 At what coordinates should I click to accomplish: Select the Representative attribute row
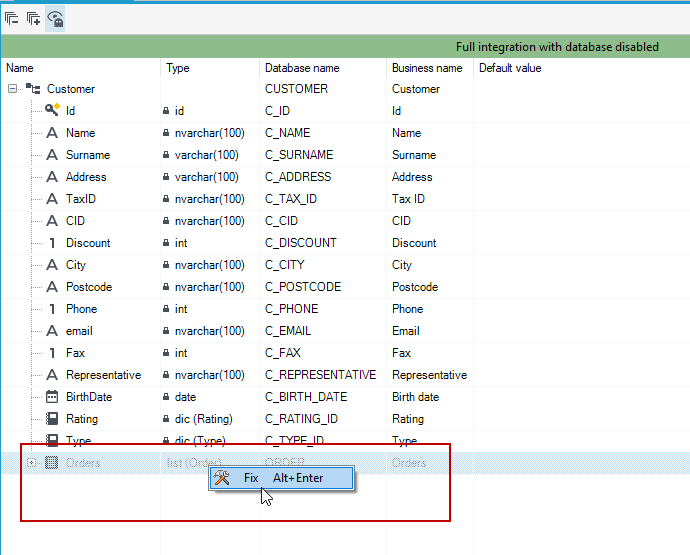[345, 375]
